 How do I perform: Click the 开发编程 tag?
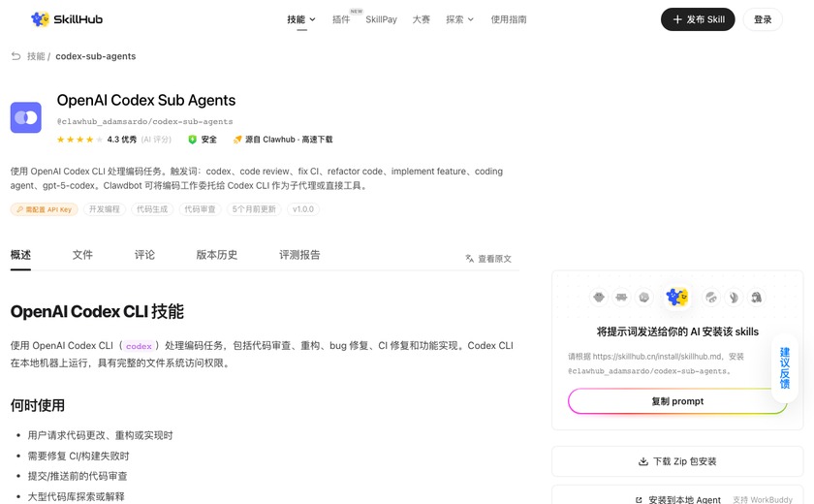[x=105, y=209]
